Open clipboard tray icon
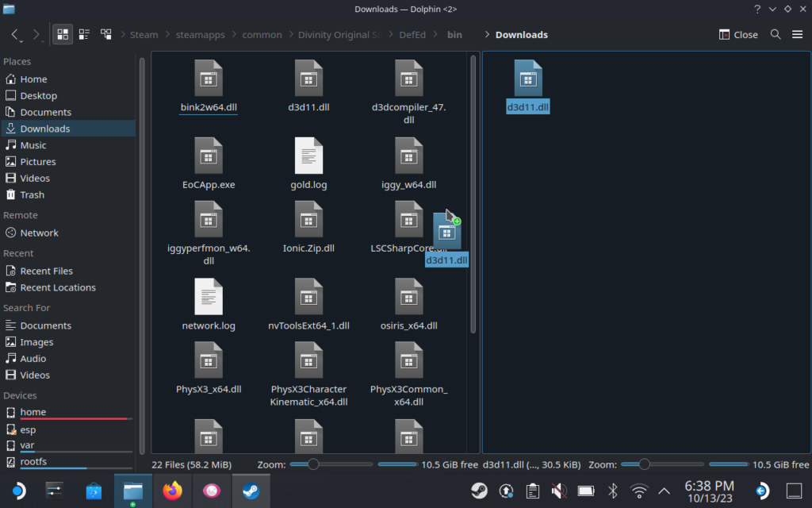812x508 pixels. 532,491
